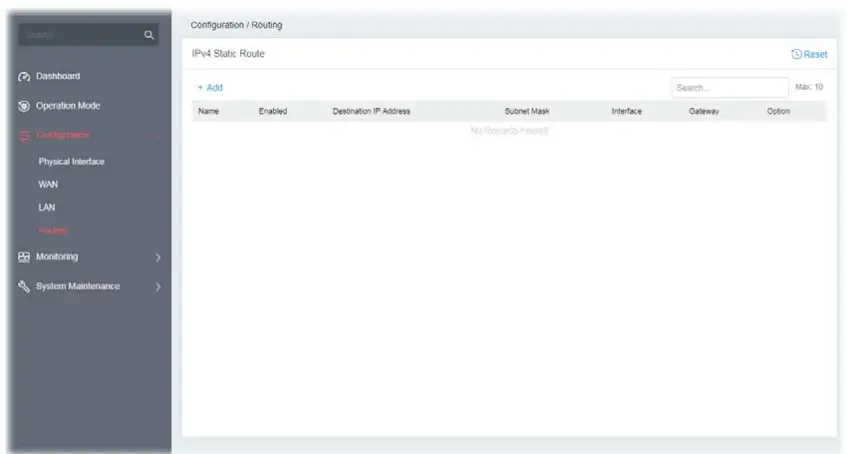Screen dimensions: 847x454
Task: Click the sidebar search magnifier icon
Action: [149, 35]
